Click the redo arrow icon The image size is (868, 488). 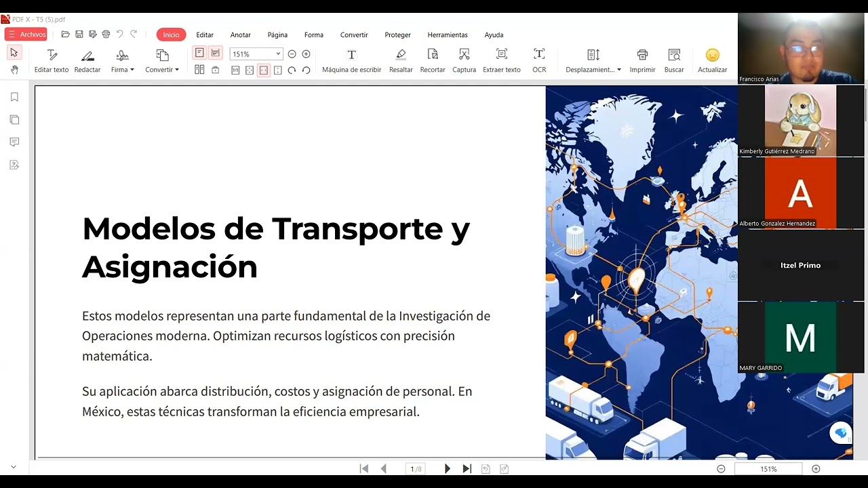click(134, 34)
